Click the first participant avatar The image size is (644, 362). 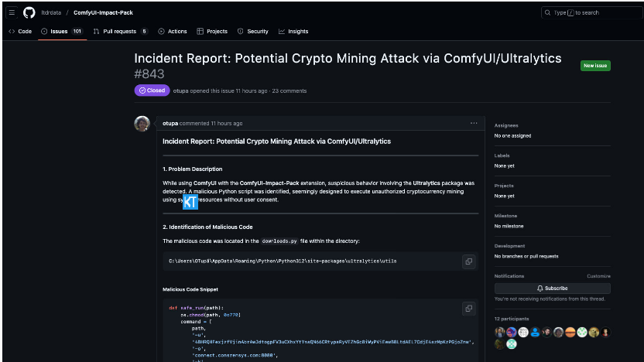point(500,332)
